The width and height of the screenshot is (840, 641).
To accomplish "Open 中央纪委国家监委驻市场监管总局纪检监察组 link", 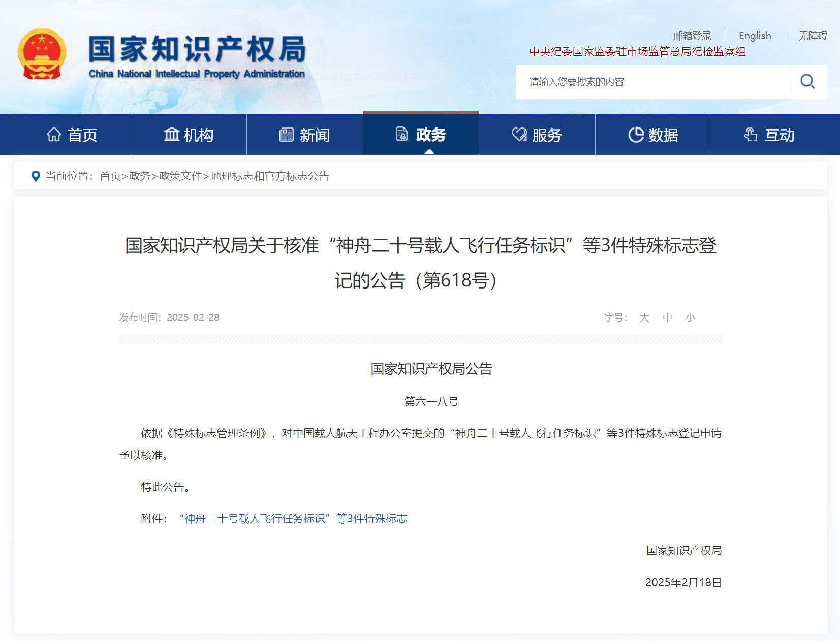I will [x=637, y=51].
